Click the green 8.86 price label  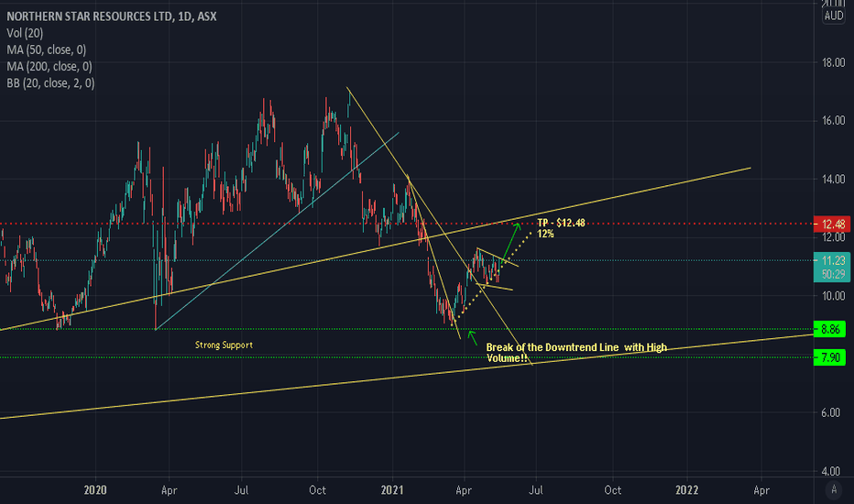point(829,329)
